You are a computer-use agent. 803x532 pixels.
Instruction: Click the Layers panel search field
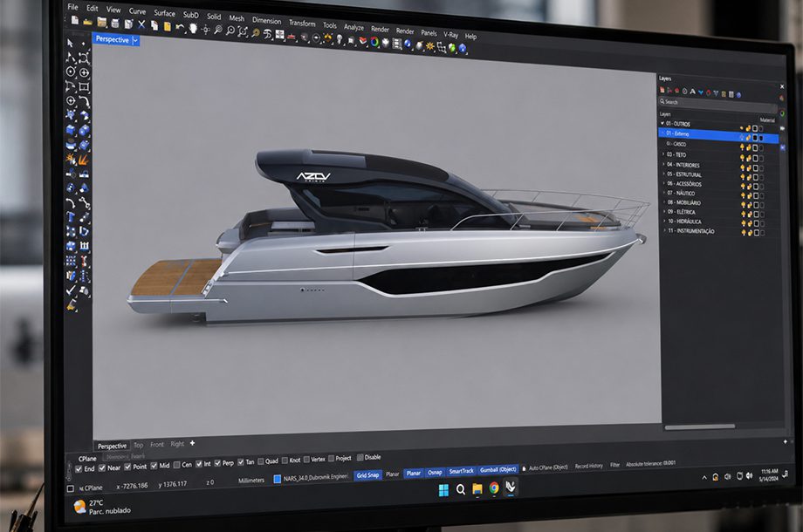(x=718, y=105)
